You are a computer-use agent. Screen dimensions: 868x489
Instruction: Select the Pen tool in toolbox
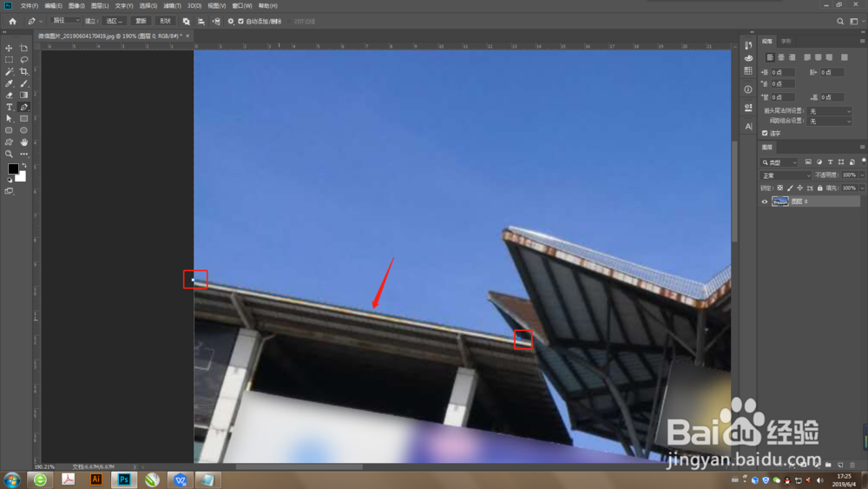(23, 107)
